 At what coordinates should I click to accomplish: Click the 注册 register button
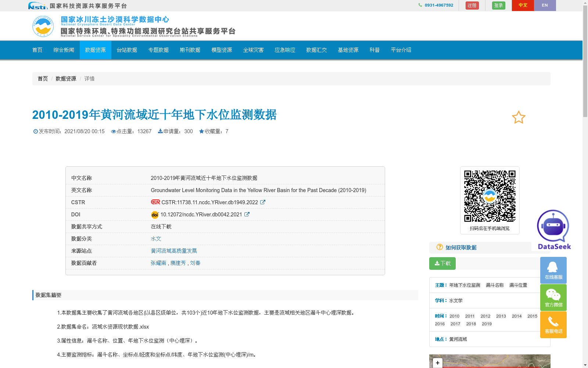472,6
